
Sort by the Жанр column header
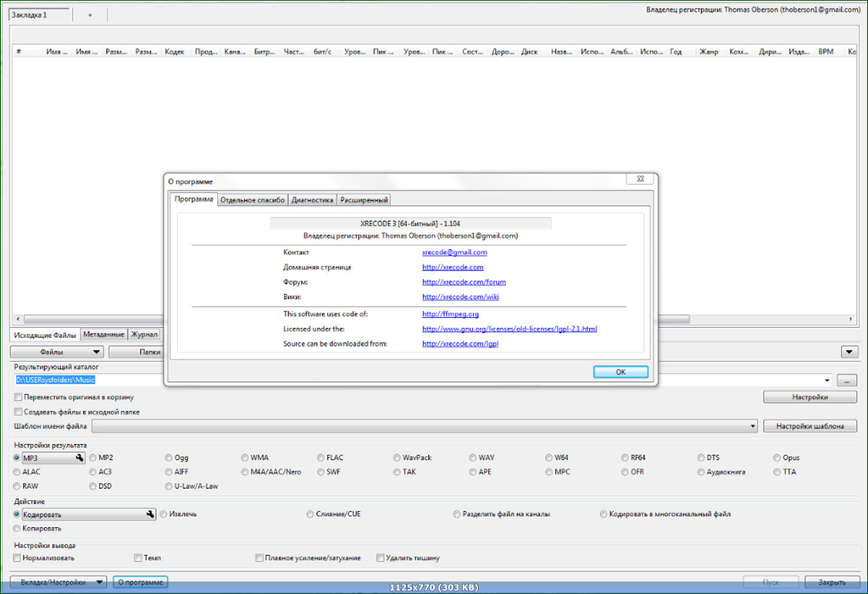pyautogui.click(x=709, y=52)
